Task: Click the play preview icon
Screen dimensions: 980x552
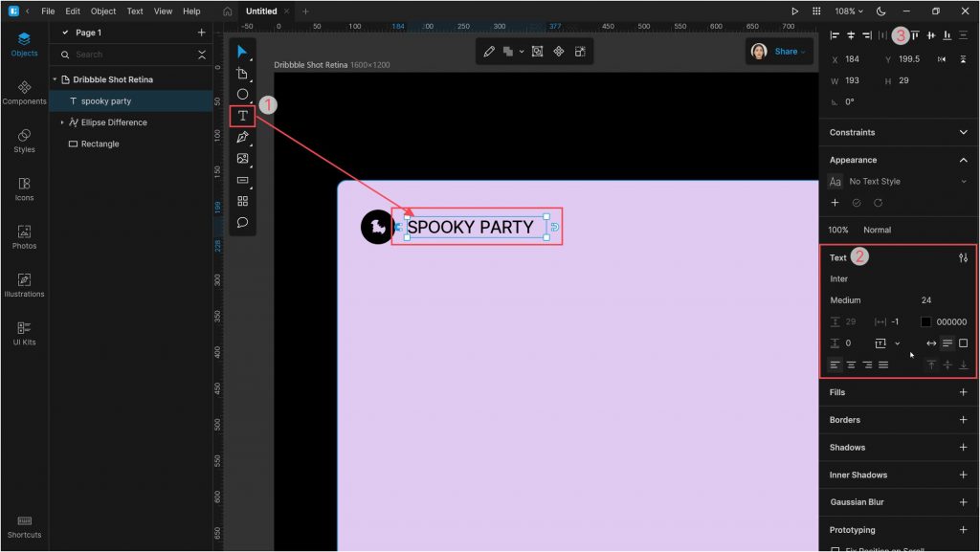Action: click(x=794, y=11)
